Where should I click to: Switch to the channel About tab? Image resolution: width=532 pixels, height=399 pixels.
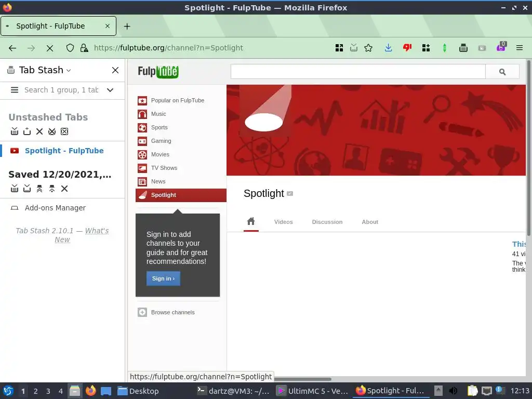(370, 222)
